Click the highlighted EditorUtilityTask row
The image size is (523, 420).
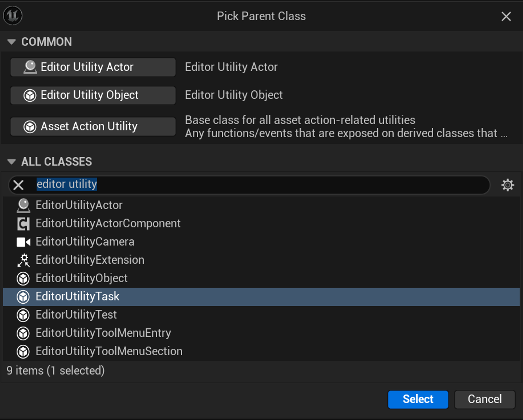pos(78,297)
